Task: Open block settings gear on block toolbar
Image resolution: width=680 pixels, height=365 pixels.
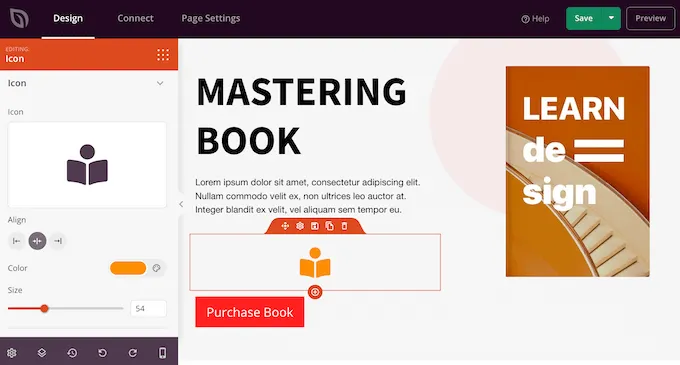Action: [300, 226]
